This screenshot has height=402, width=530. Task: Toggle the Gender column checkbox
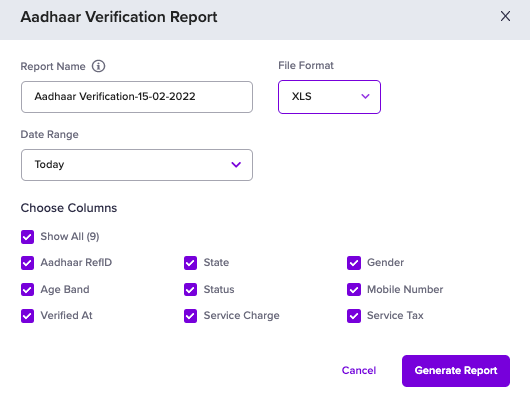click(x=354, y=263)
